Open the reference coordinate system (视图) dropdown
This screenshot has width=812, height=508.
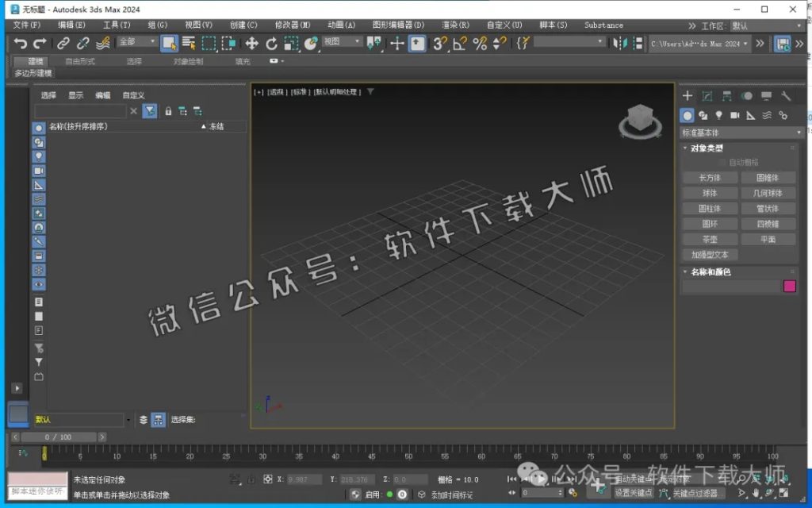click(x=339, y=42)
